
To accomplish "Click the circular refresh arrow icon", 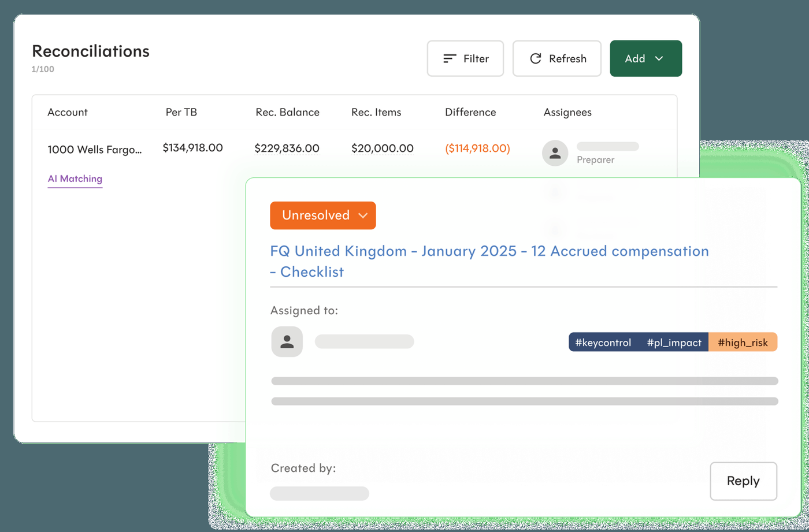I will click(x=536, y=58).
